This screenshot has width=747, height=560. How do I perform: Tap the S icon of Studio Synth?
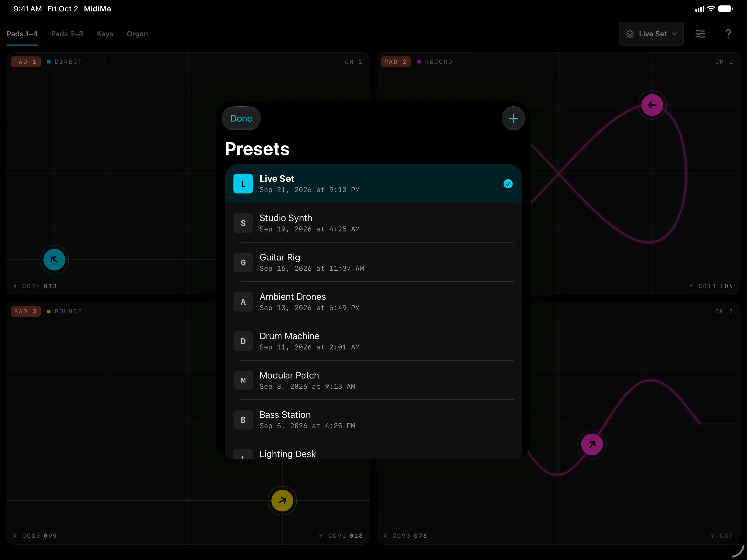[243, 223]
